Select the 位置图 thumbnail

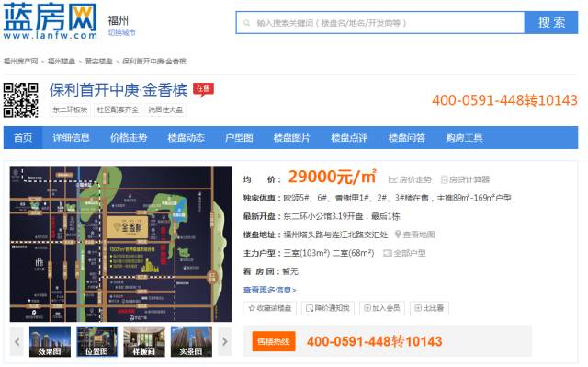pyautogui.click(x=96, y=341)
